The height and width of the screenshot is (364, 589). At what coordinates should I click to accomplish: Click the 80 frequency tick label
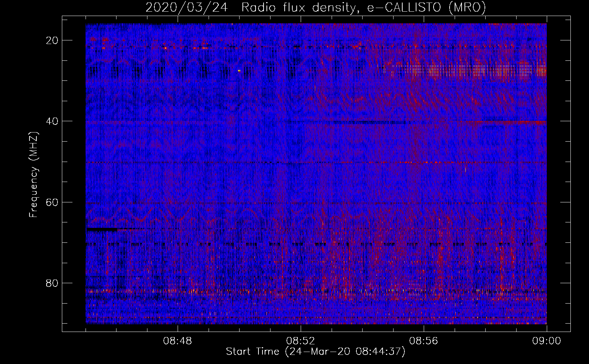pyautogui.click(x=52, y=283)
